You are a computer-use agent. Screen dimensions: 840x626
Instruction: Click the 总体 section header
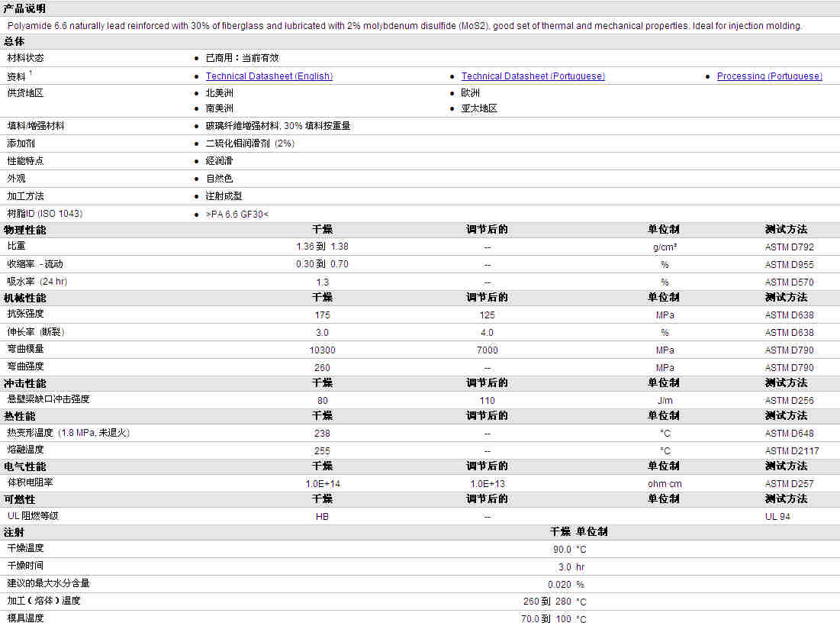pyautogui.click(x=14, y=41)
